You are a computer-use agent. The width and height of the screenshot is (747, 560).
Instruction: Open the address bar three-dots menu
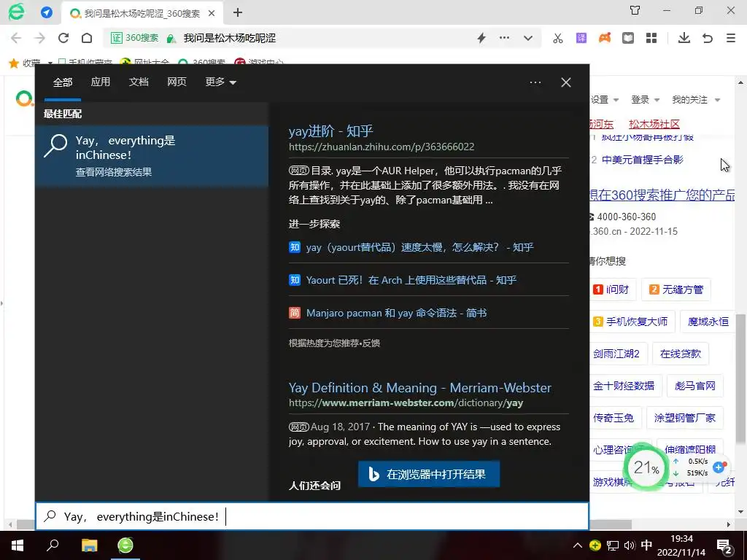[x=505, y=38]
